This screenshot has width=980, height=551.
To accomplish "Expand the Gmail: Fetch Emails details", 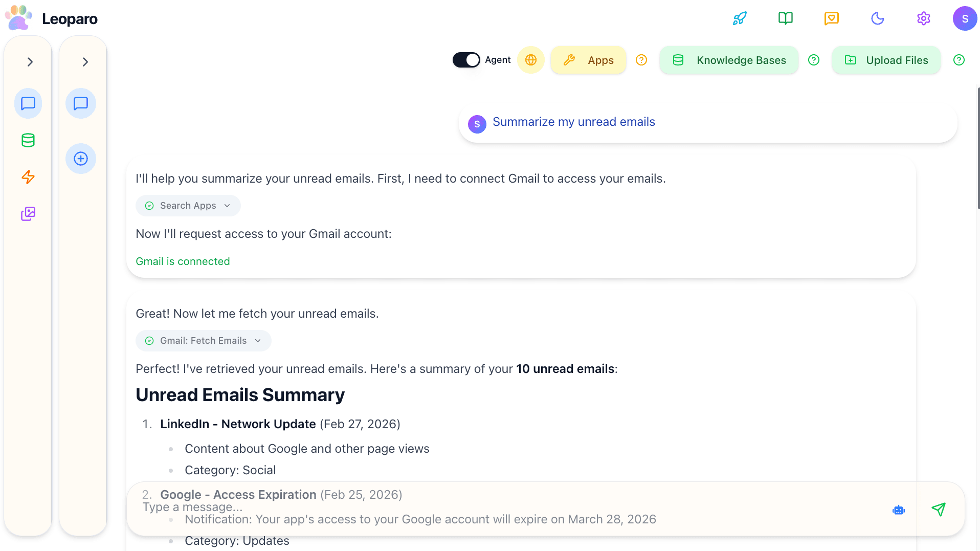I will [258, 340].
